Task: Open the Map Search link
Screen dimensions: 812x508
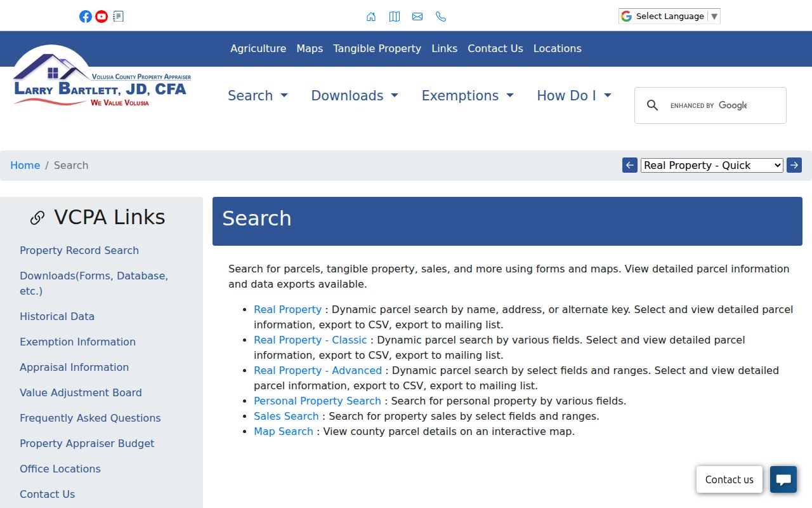Action: tap(284, 431)
